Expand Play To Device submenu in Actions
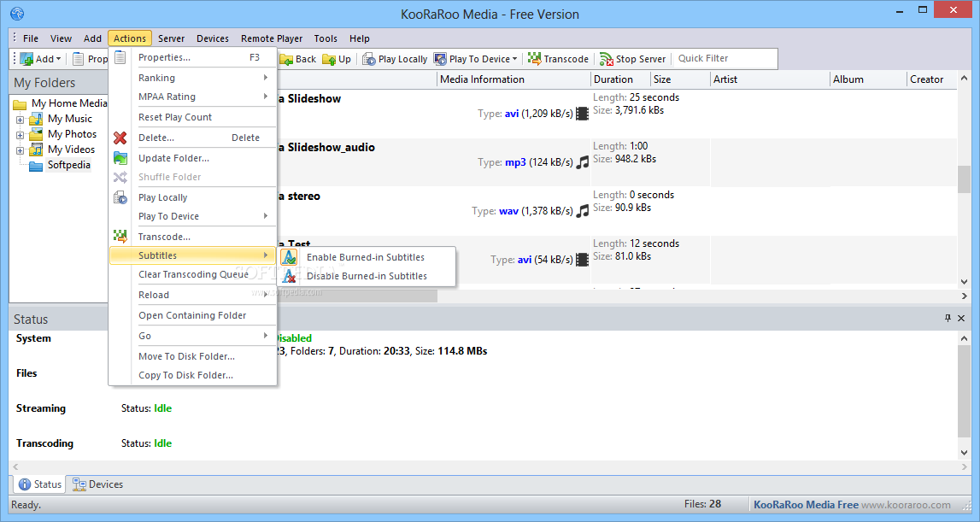 (x=266, y=215)
